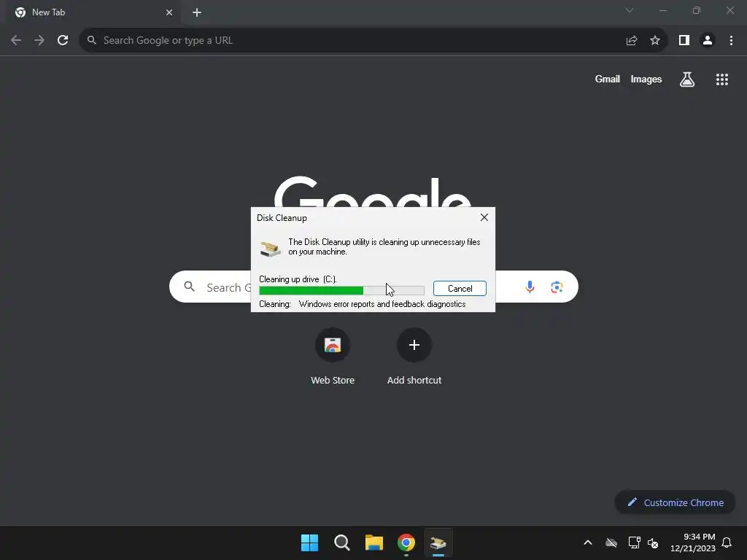The image size is (747, 560).
Task: Open a new tab with plus
Action: click(x=197, y=12)
